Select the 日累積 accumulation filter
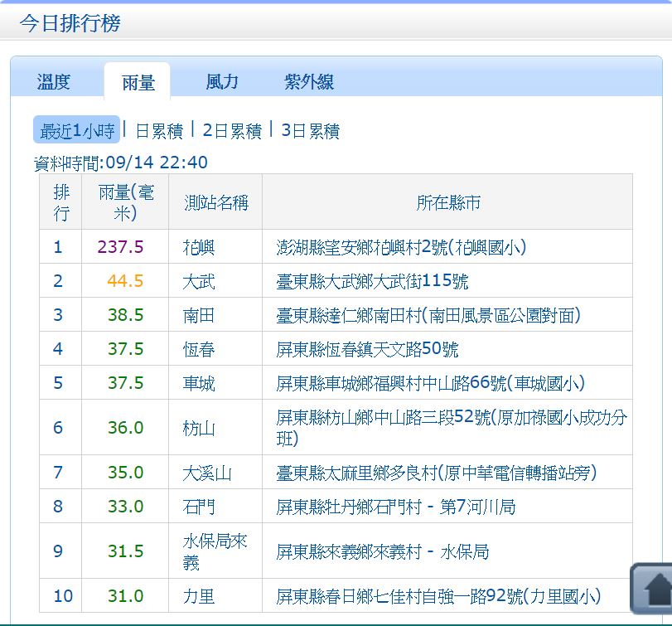 point(159,131)
